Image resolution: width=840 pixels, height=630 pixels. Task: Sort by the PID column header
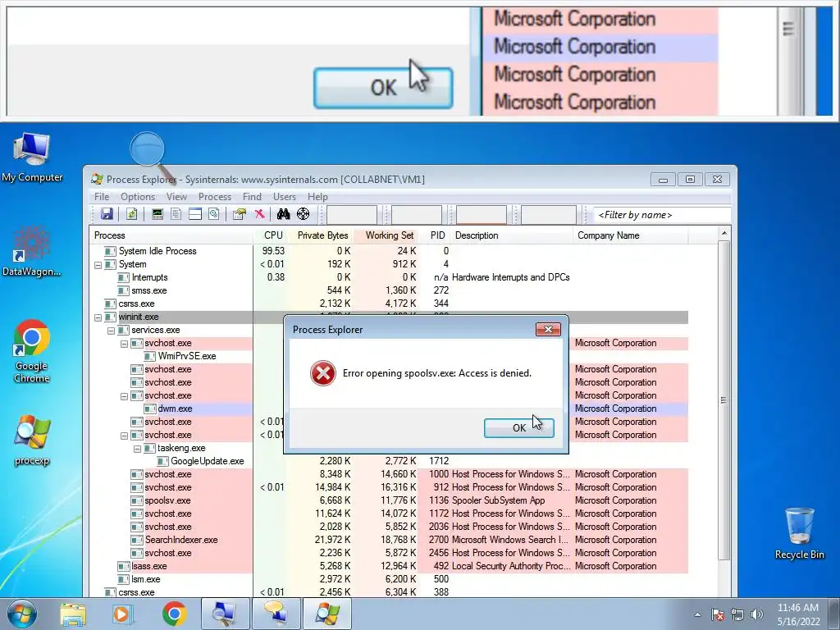point(435,235)
